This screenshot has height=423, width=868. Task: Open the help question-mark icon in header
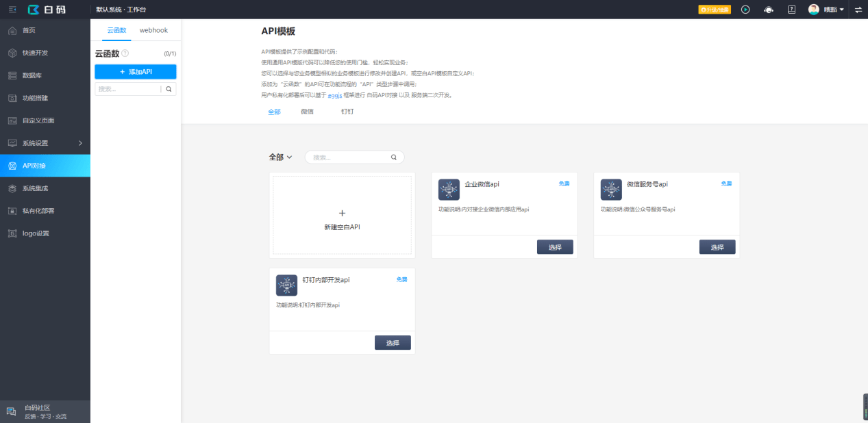click(x=791, y=10)
